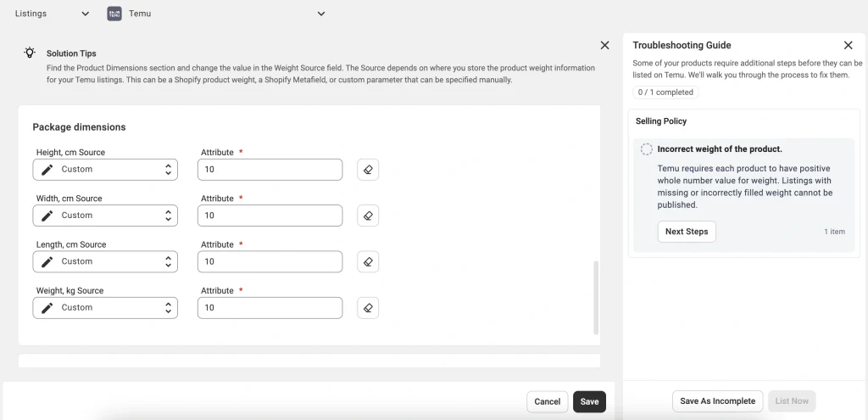
Task: Click the Next Steps button
Action: click(687, 232)
